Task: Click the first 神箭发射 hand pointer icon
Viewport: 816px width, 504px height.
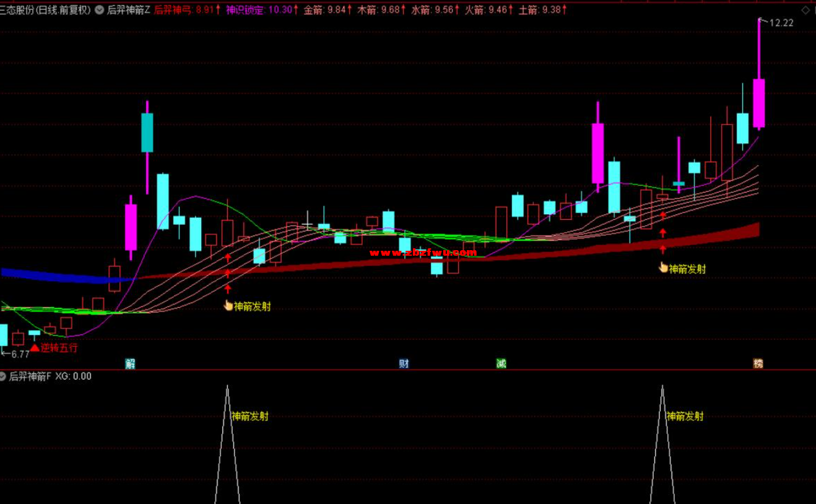Action: 228,306
